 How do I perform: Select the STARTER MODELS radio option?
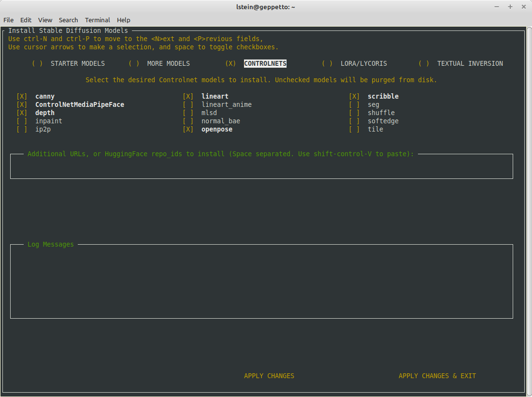37,63
